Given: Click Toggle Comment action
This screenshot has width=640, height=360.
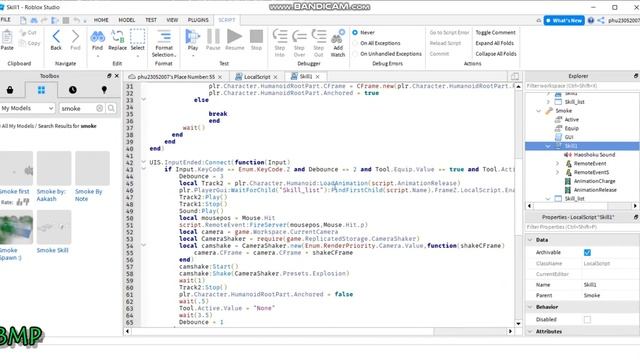Looking at the screenshot, I should 496,32.
